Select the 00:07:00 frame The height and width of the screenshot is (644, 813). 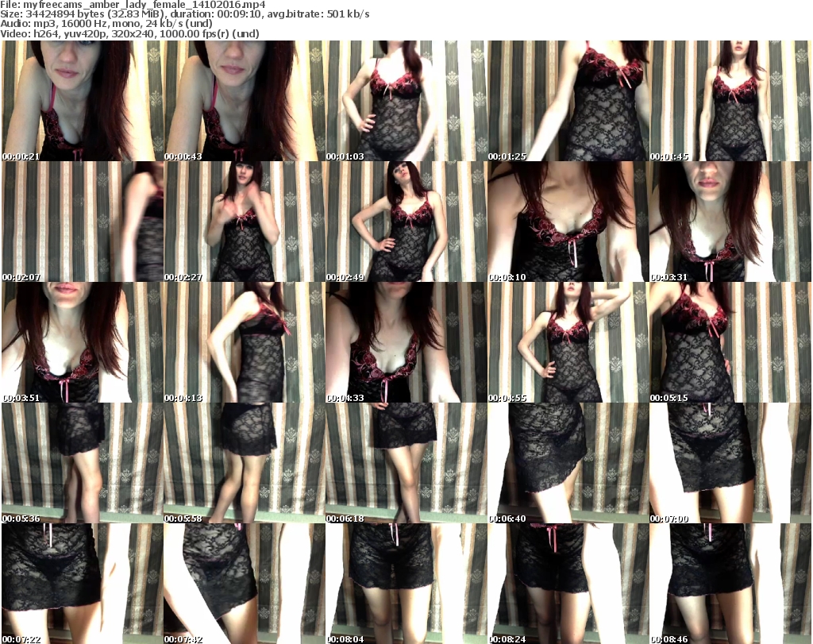(x=730, y=463)
